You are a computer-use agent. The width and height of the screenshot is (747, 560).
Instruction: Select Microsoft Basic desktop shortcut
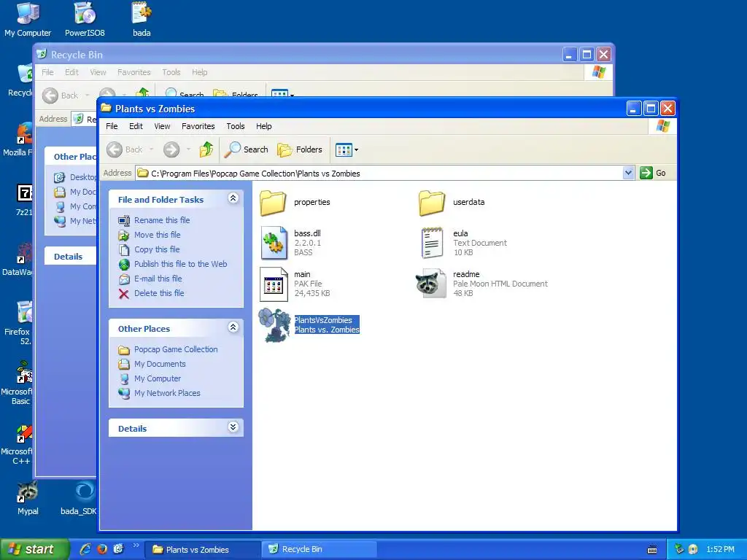[x=19, y=384]
